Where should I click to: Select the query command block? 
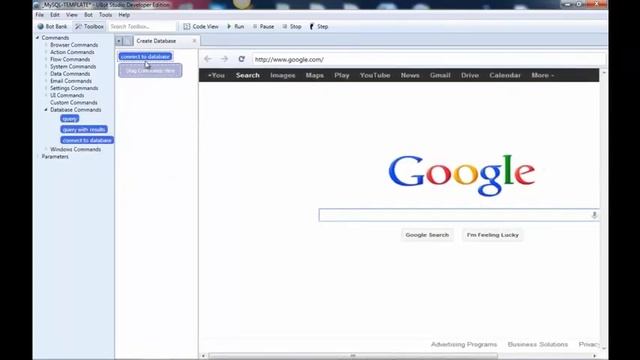point(70,119)
